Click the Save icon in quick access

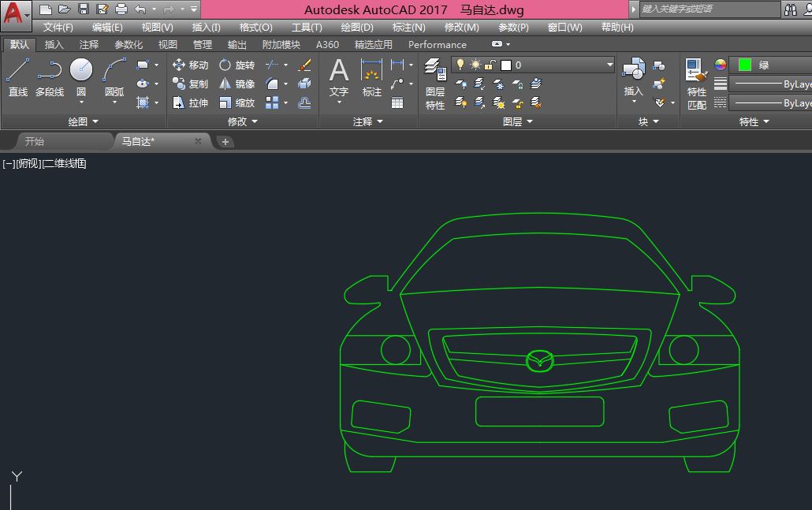[x=84, y=9]
